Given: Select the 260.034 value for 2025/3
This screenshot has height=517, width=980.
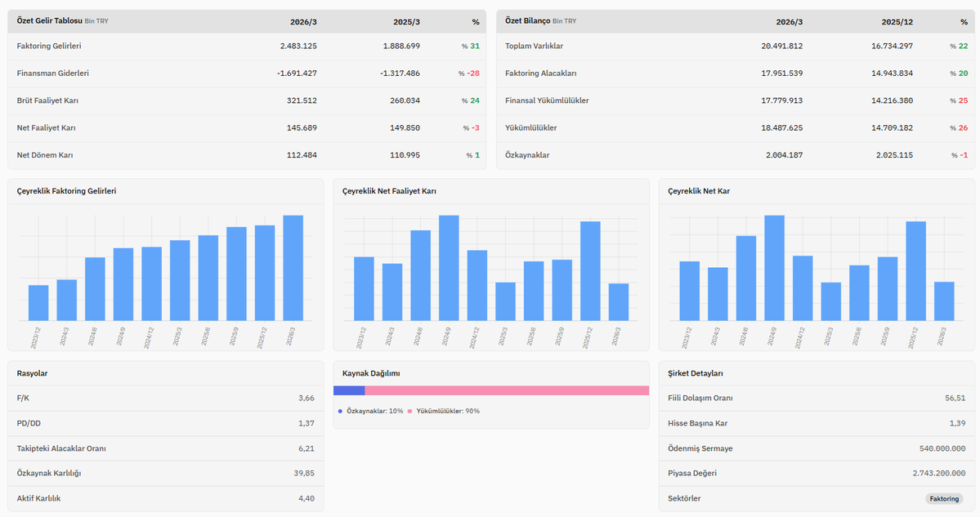Looking at the screenshot, I should coord(405,100).
